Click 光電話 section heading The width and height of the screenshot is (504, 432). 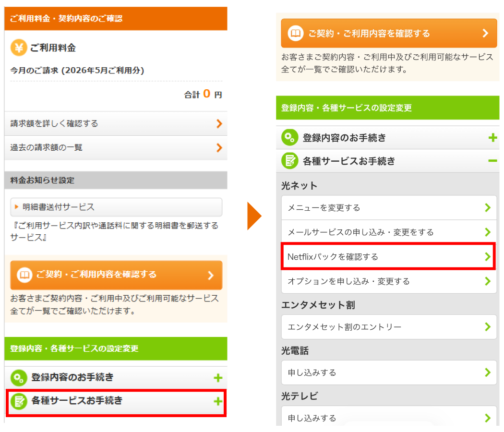(x=295, y=351)
